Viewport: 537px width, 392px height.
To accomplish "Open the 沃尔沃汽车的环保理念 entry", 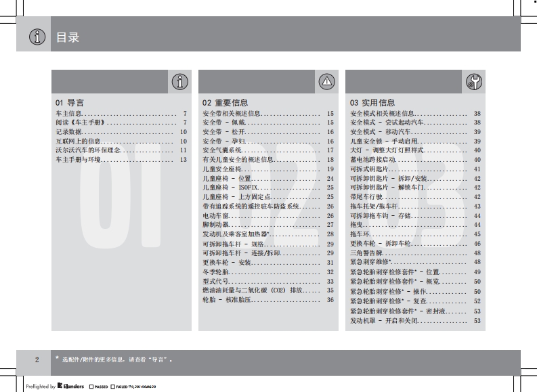I will [88, 150].
